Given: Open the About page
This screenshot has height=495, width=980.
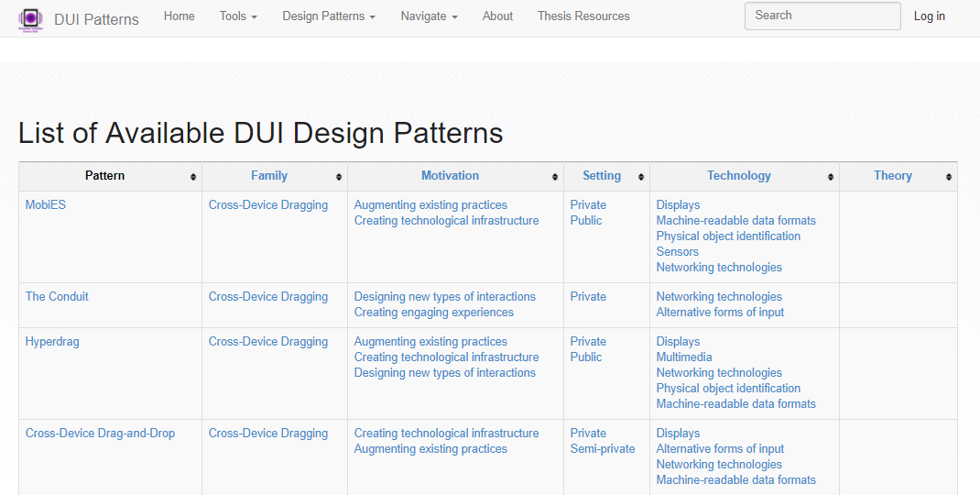Looking at the screenshot, I should pos(497,16).
